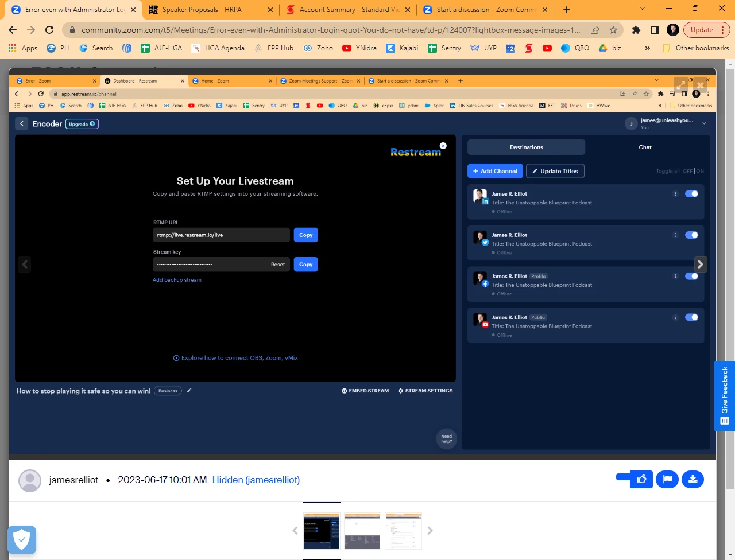Report the image using the flag button
735x560 pixels.
pos(667,479)
